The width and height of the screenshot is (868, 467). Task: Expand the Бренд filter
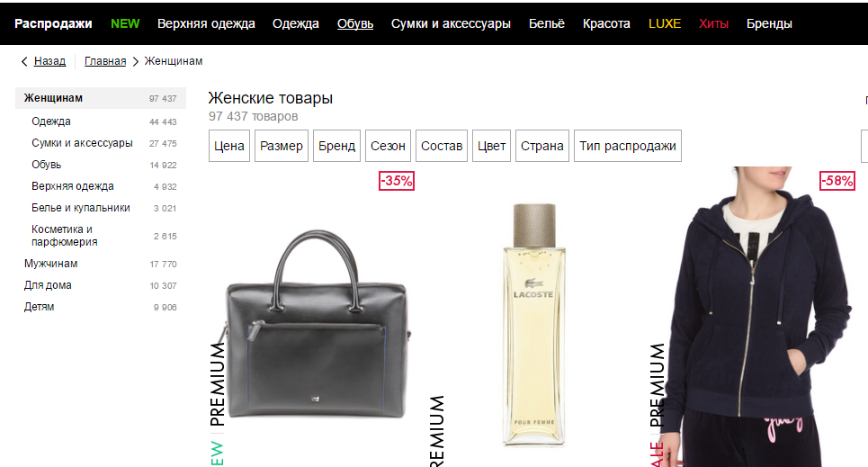point(336,146)
